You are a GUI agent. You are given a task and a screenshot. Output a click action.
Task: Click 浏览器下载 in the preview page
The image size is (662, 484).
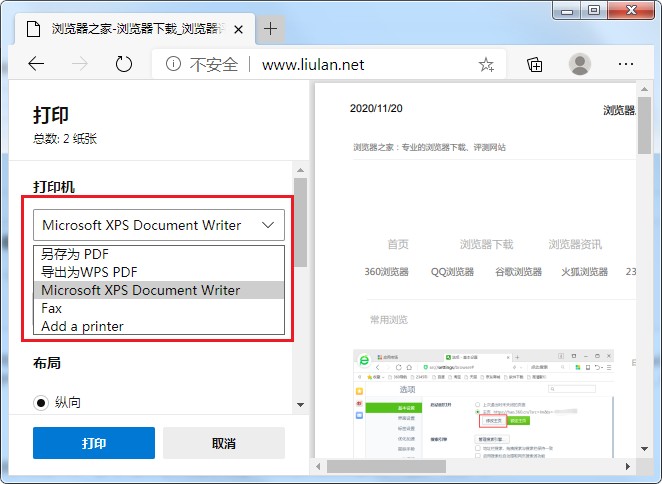click(486, 244)
